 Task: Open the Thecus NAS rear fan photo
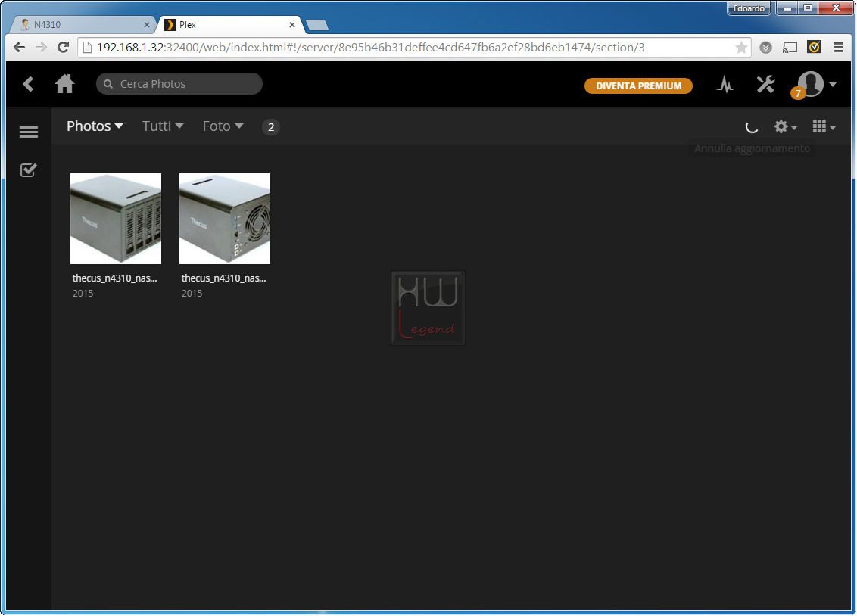pyautogui.click(x=225, y=219)
